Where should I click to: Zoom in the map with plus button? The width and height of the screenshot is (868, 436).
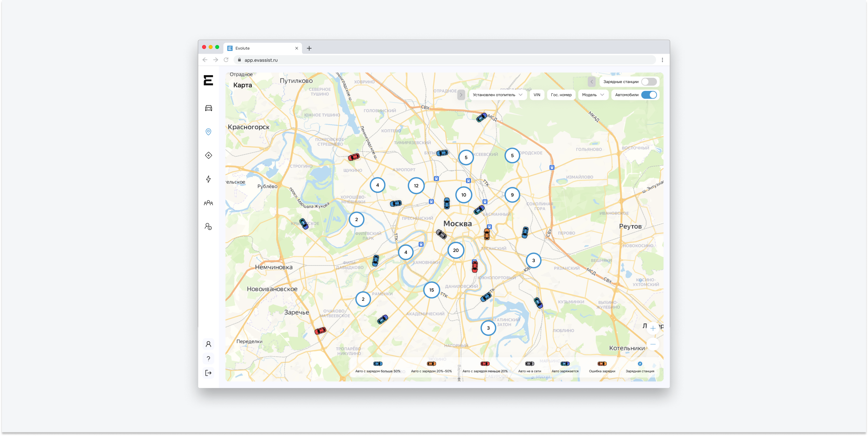[x=653, y=328]
